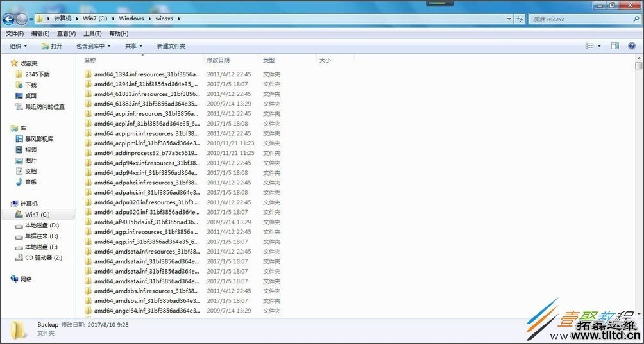
Task: Open the 共享 dropdown
Action: tap(134, 46)
